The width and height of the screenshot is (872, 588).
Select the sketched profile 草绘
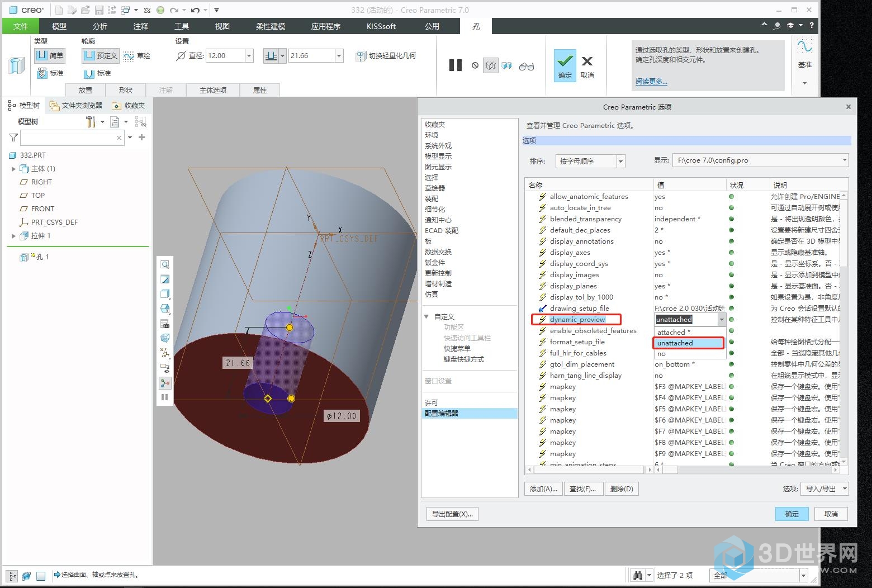137,55
